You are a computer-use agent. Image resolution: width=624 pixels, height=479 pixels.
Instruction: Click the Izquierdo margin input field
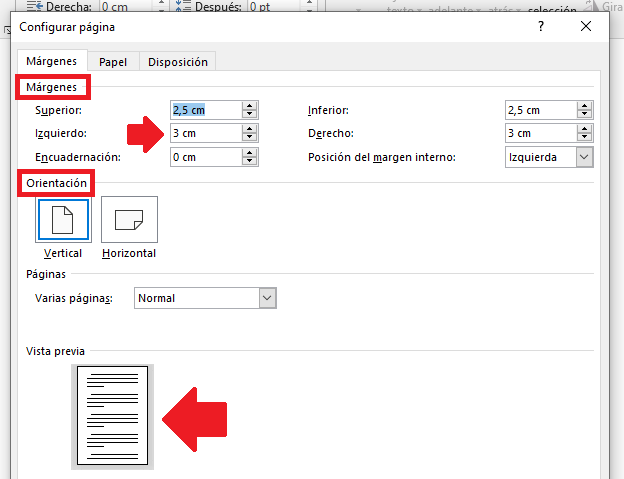point(206,133)
